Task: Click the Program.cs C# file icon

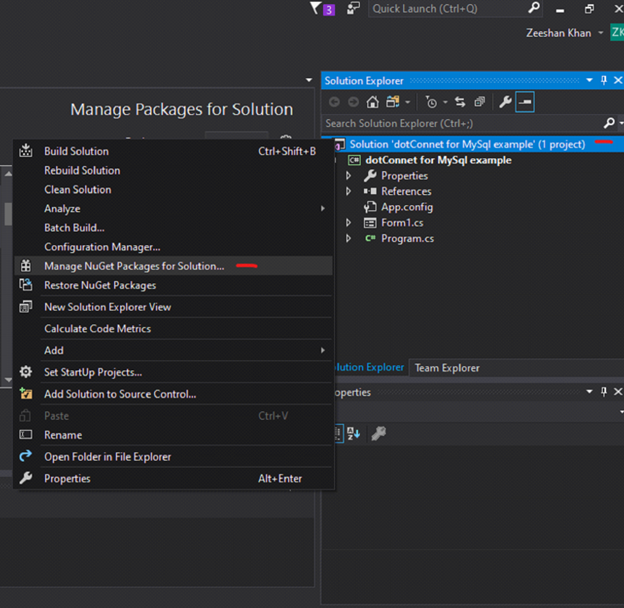Action: click(x=370, y=238)
